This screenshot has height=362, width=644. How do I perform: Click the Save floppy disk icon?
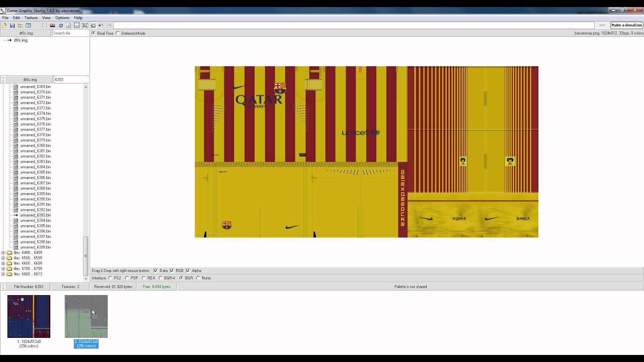12,25
